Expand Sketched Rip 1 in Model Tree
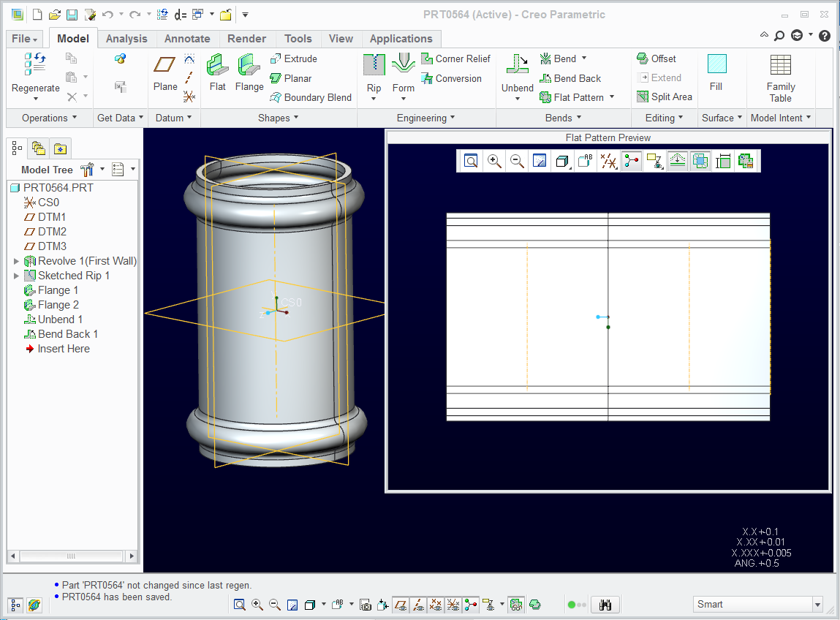The image size is (840, 620). pyautogui.click(x=16, y=276)
